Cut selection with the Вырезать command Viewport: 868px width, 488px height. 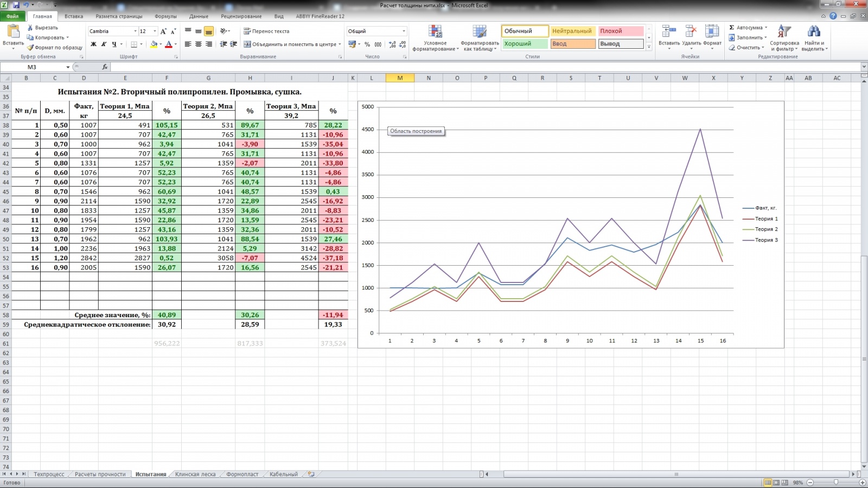(x=42, y=28)
